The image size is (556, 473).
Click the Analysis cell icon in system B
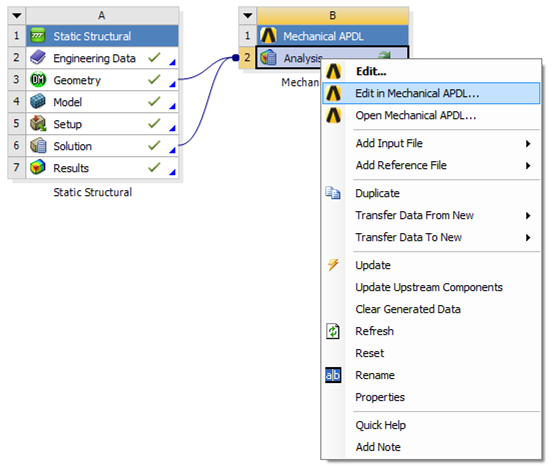[268, 57]
